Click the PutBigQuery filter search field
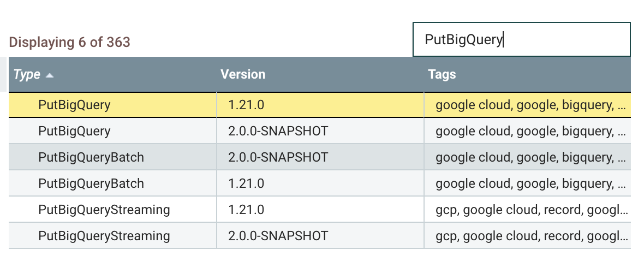644x273 pixels. (x=521, y=39)
